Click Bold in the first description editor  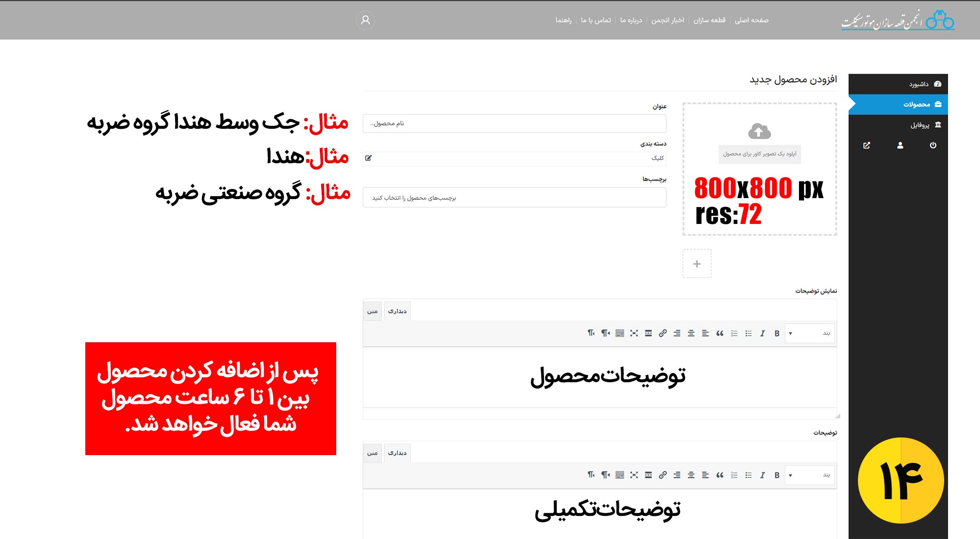point(777,334)
